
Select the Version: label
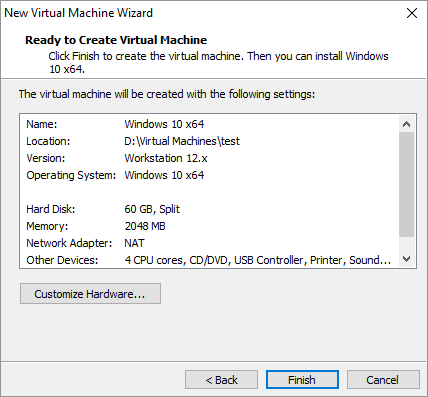[46, 158]
